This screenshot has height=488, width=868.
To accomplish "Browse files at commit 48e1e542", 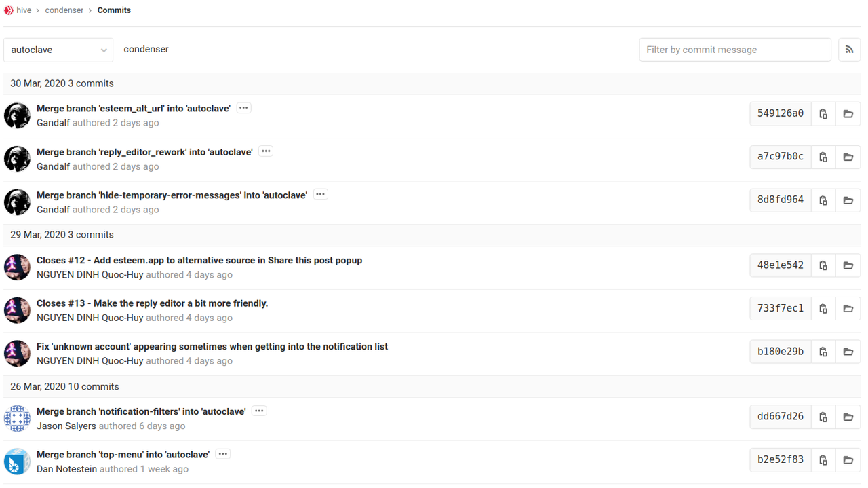I will click(x=848, y=265).
